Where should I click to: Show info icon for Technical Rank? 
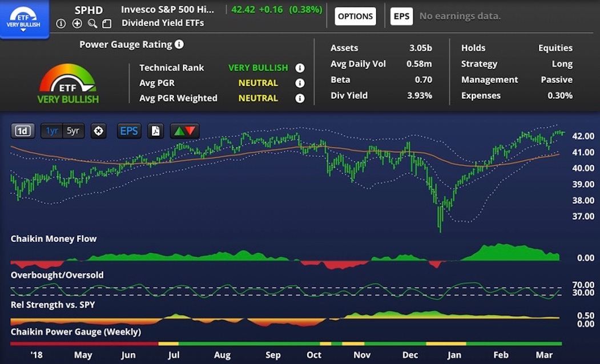pyautogui.click(x=300, y=68)
